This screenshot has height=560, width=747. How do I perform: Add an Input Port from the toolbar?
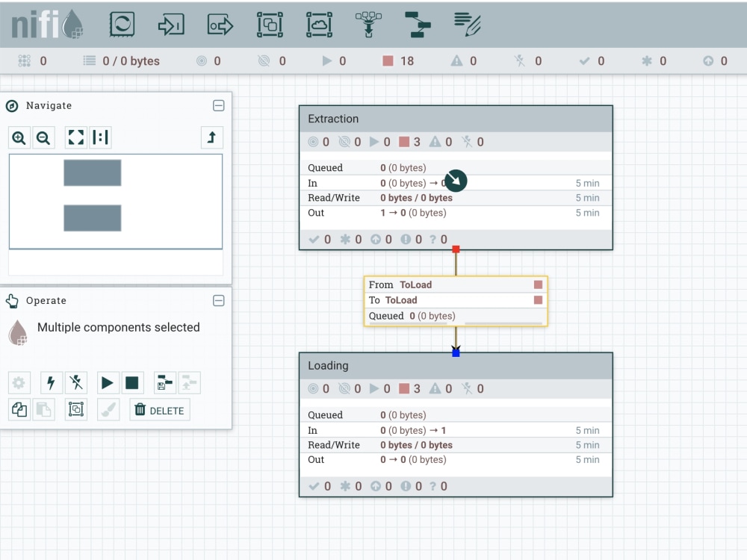point(170,24)
